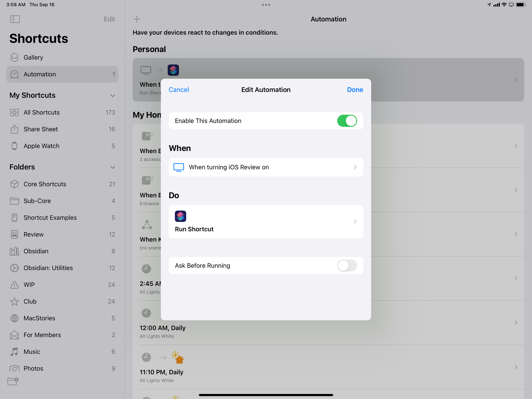Open When turning iOS Review on trigger
This screenshot has height=399, width=532.
click(x=266, y=167)
